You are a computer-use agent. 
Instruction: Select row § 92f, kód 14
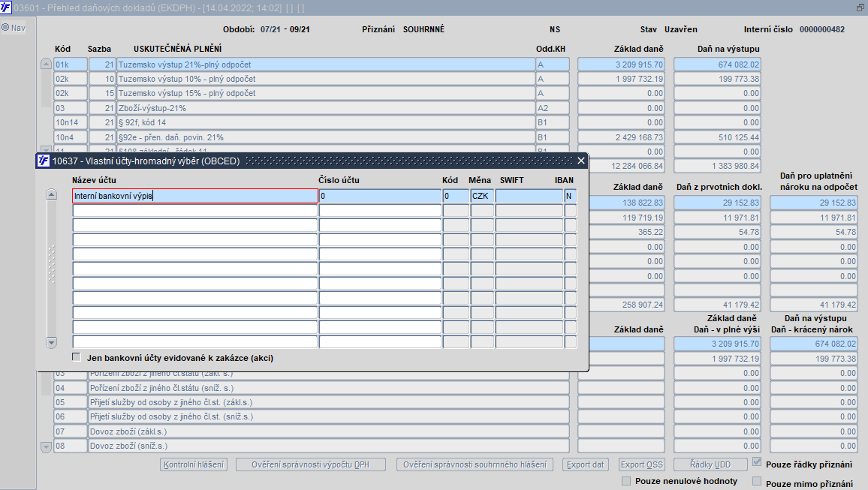[x=326, y=123]
